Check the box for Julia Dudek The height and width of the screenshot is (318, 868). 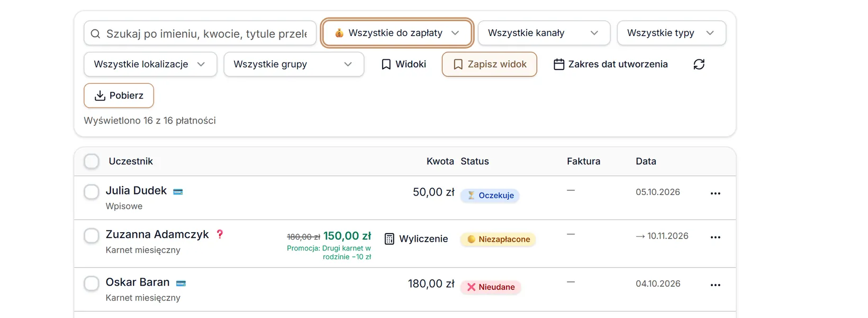[x=92, y=192]
